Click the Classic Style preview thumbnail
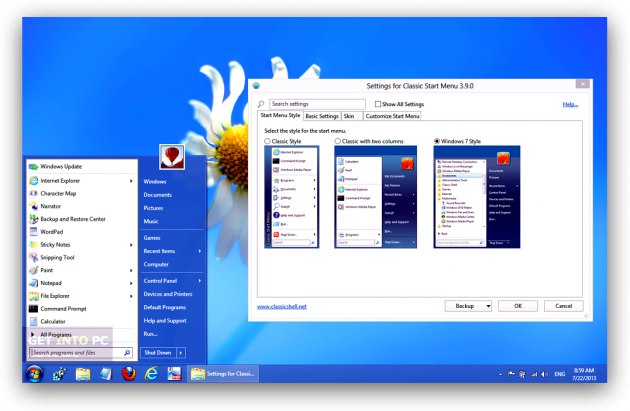630x411 pixels. (x=292, y=197)
